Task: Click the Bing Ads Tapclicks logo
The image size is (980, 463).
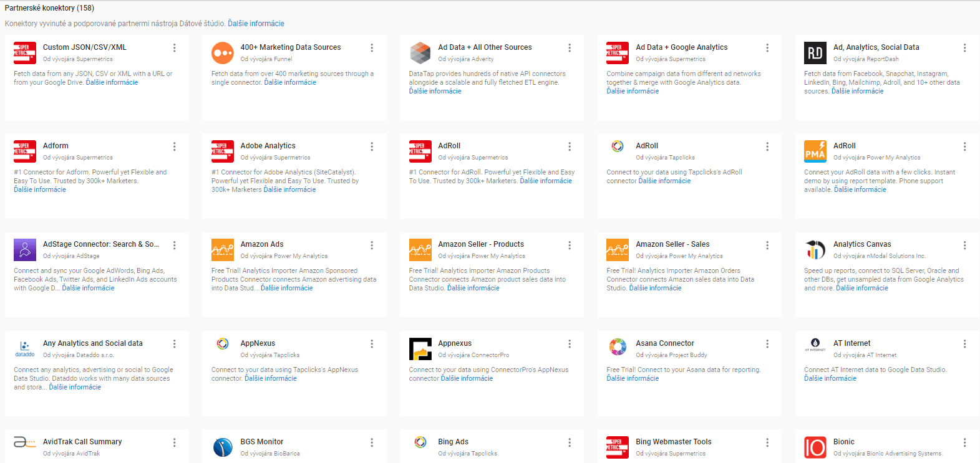Action: coord(420,442)
